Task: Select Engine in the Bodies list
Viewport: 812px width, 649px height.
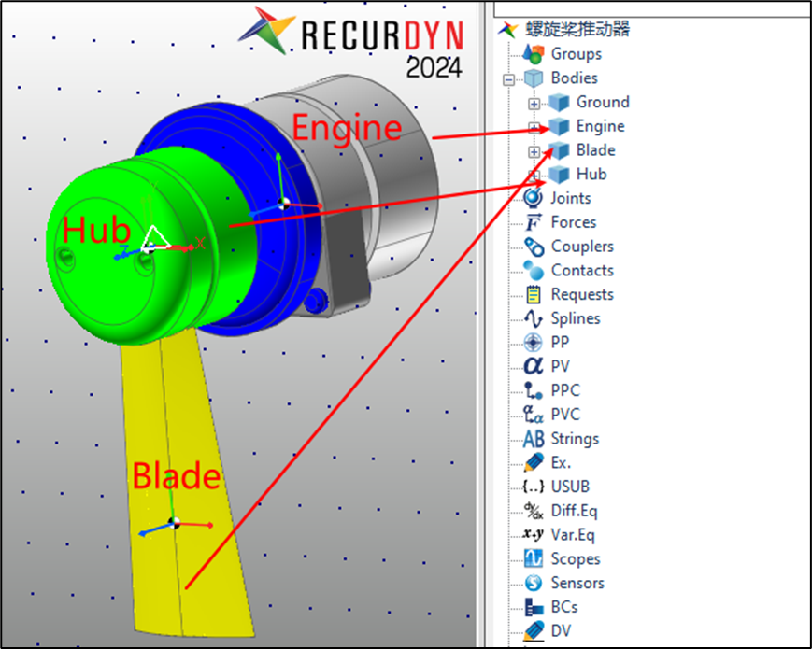Action: click(x=601, y=126)
